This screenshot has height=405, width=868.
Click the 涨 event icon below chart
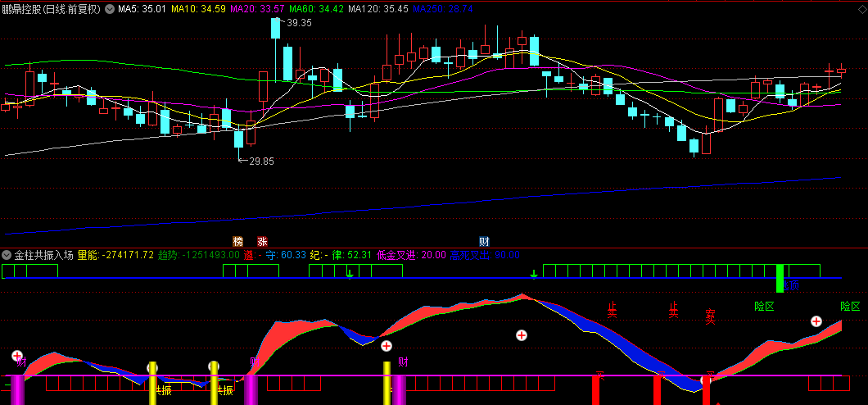click(x=262, y=241)
